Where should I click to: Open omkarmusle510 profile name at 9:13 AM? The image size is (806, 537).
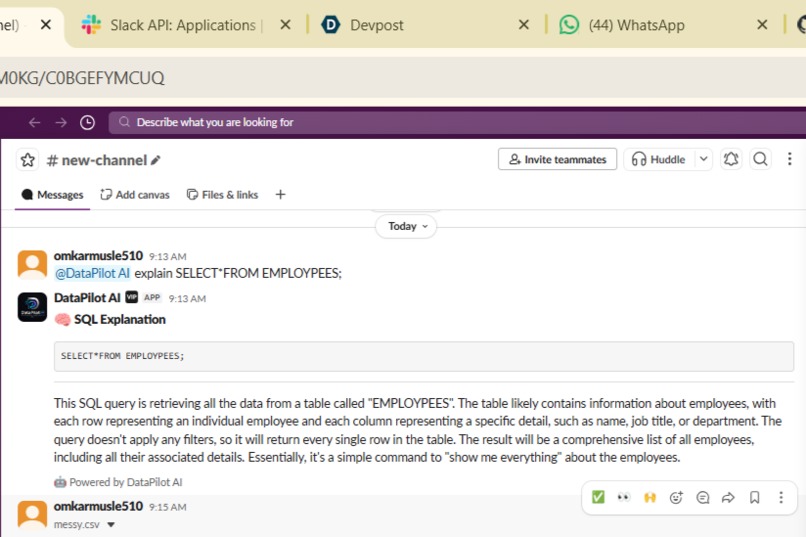pos(98,255)
